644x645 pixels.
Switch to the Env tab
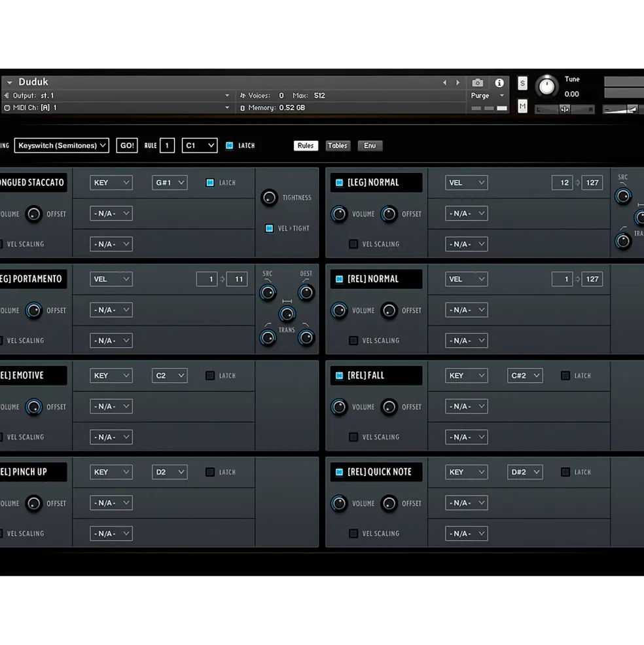tap(370, 145)
